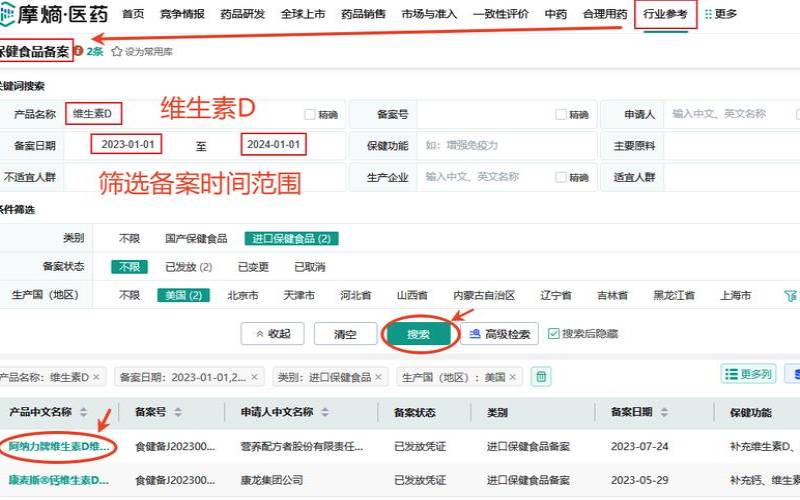This screenshot has height=500, width=800.
Task: Open 中药 navigation tab
Action: [556, 14]
